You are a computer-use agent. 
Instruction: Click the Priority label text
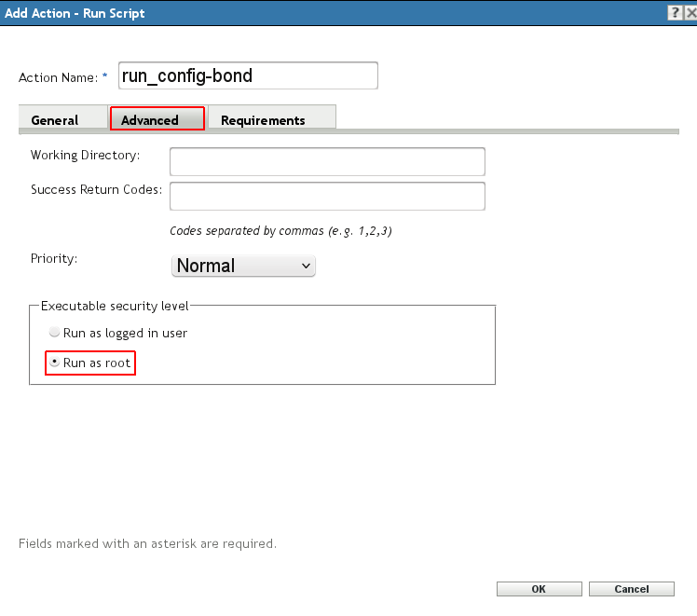pyautogui.click(x=54, y=258)
